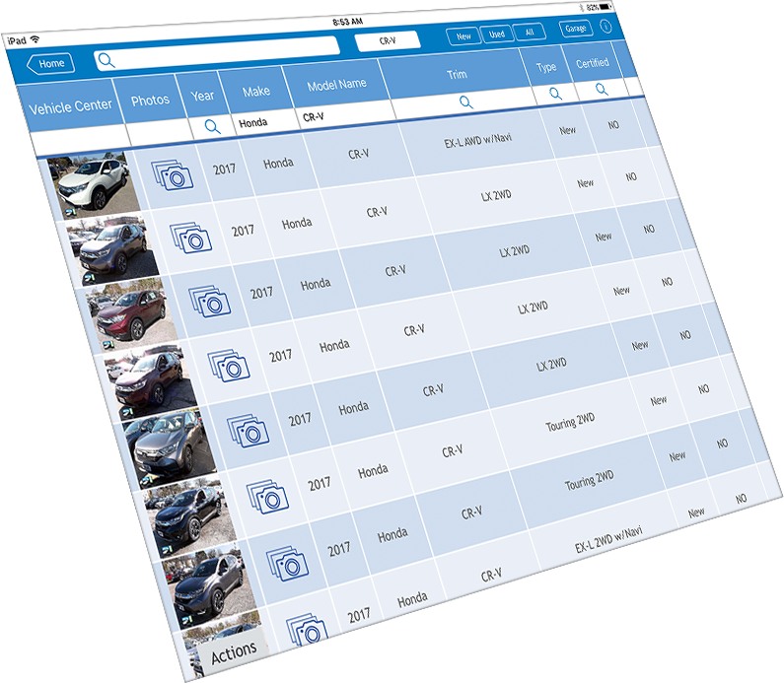The image size is (784, 683).
Task: Select Honda in the EX-L AWD w/Navi row
Action: coord(278,163)
